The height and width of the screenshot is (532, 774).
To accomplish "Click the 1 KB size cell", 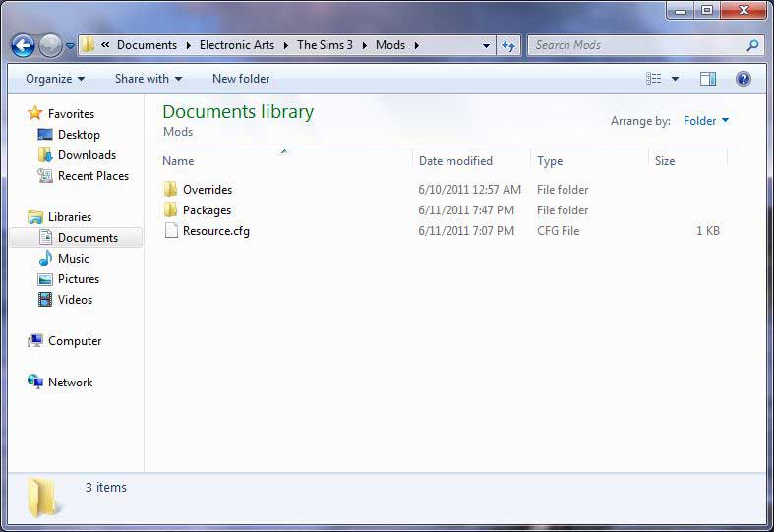I will [x=707, y=231].
